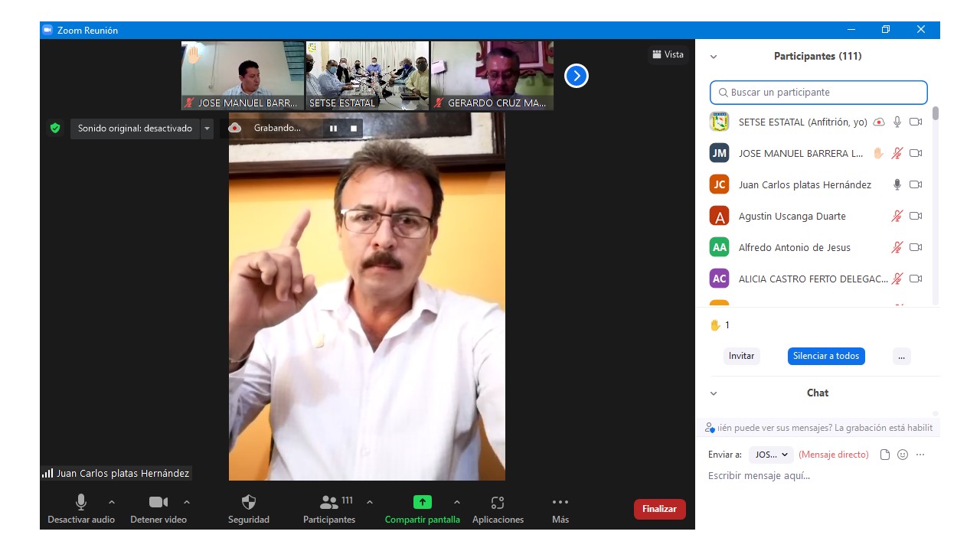
Task: Toggle Detener video camera button
Action: [x=158, y=510]
